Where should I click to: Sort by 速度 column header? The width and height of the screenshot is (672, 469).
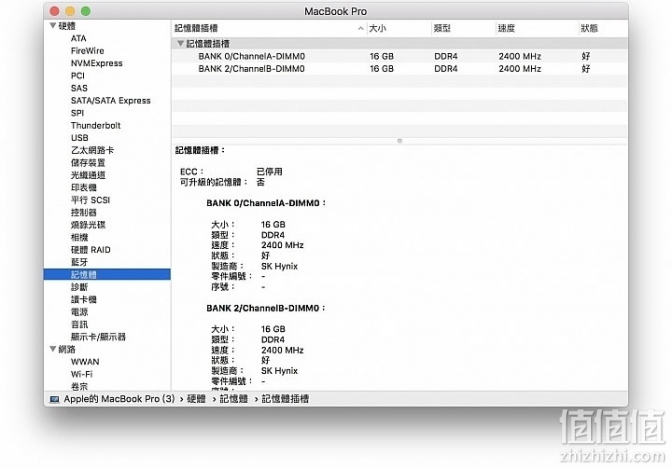506,28
